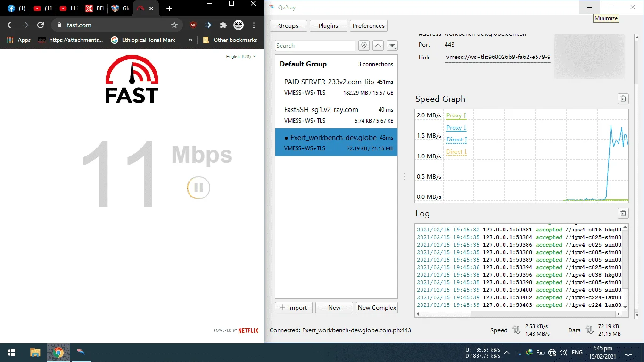Reload the fast.com page

(41, 25)
